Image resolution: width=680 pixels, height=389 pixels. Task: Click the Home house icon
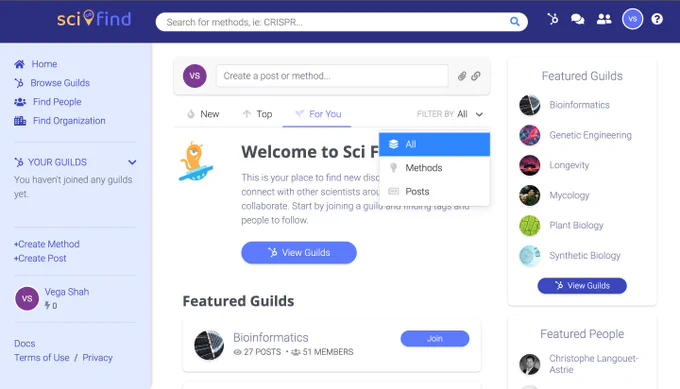coord(20,64)
